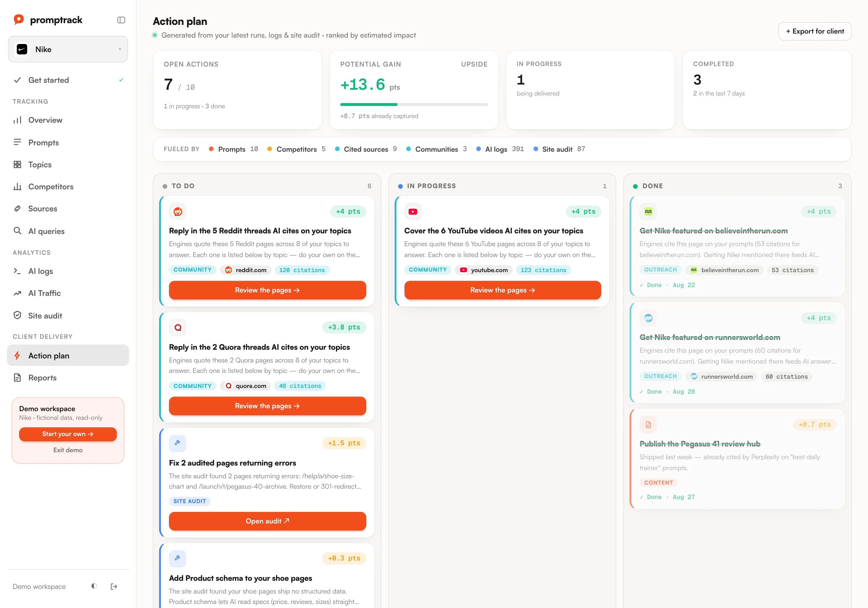Click the Runner's World icon on Done card
This screenshot has width=868, height=608.
pyautogui.click(x=648, y=318)
